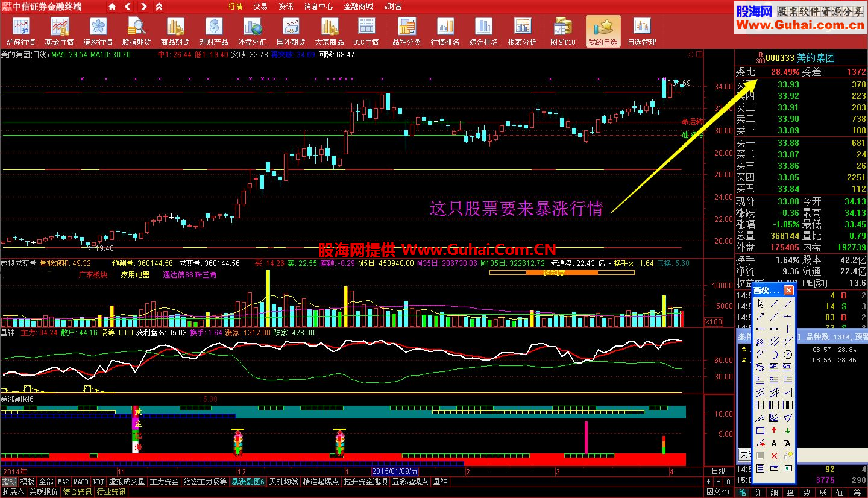This screenshot has width=868, height=498.
Task: Open 股指期货 index futures
Action: coord(136,32)
